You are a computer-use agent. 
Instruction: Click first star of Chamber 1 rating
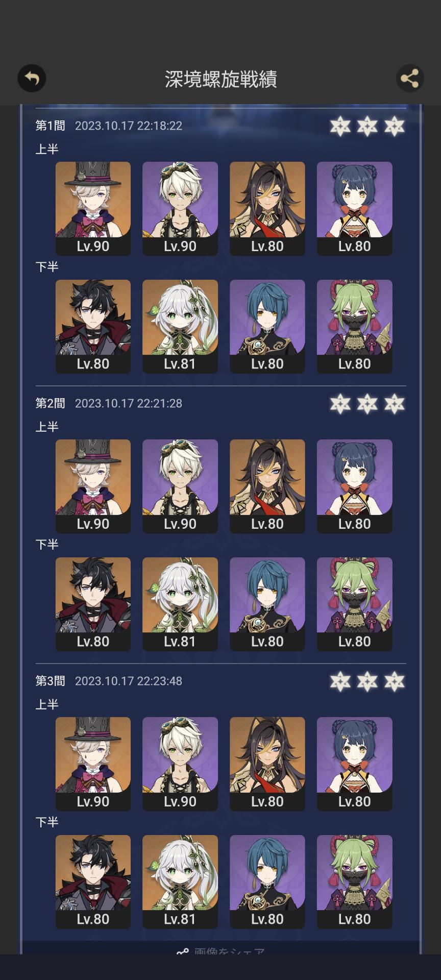pos(340,126)
